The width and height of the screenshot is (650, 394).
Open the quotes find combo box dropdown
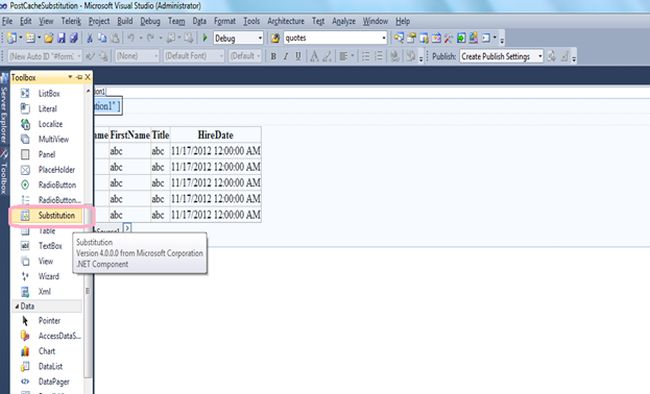(x=384, y=39)
